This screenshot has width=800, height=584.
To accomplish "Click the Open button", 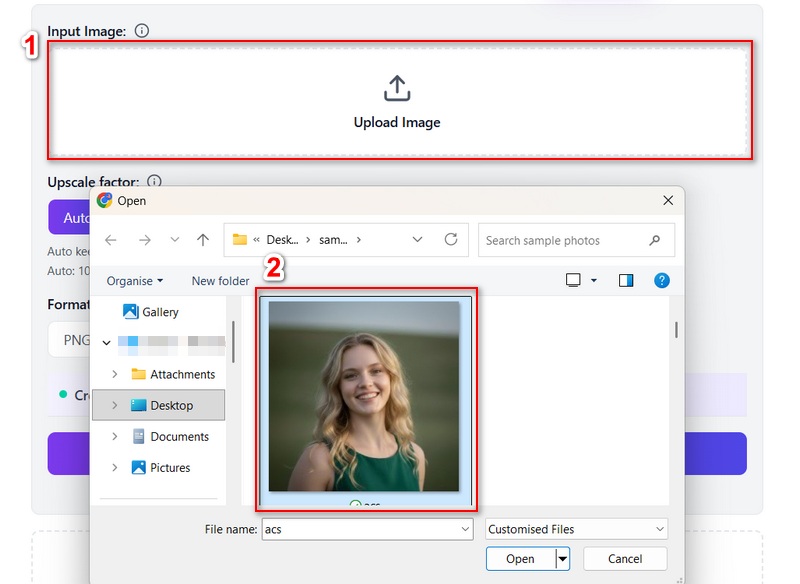I will pos(520,559).
